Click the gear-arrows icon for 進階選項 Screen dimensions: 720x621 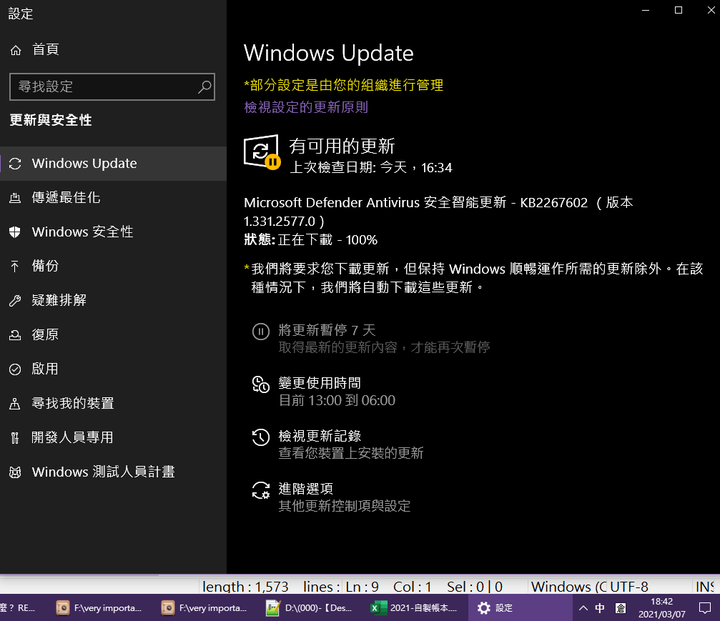(x=261, y=490)
